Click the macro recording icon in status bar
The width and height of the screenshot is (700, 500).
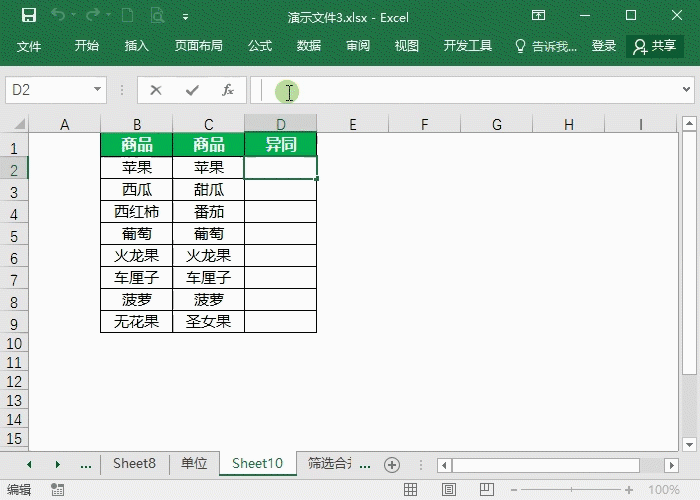(x=58, y=489)
